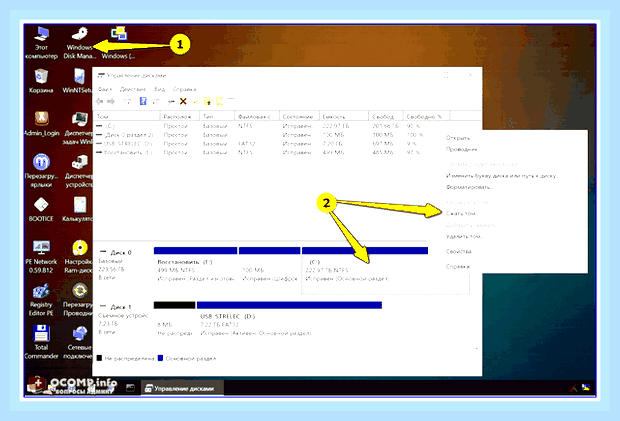Select the USB_STRELEC (D:) volume list row
This screenshot has height=421, width=620.
pyautogui.click(x=261, y=144)
